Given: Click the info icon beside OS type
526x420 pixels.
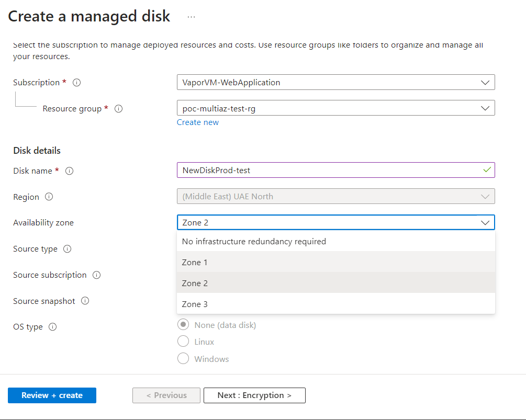Looking at the screenshot, I should tap(52, 326).
